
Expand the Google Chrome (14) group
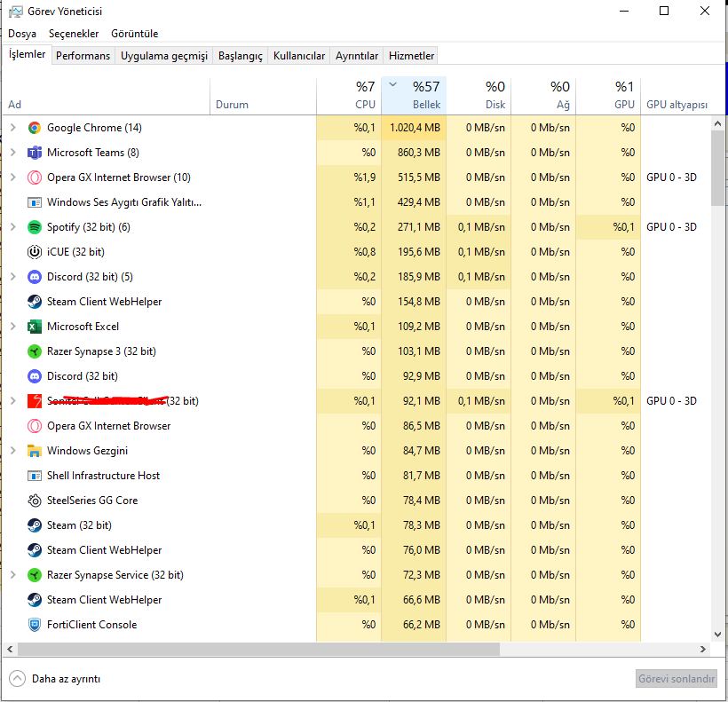(x=13, y=128)
